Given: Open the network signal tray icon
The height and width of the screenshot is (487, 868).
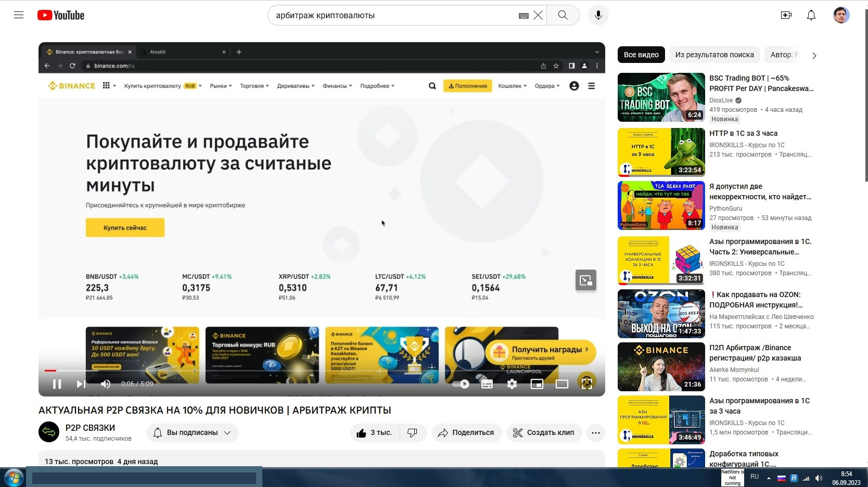Looking at the screenshot, I should click(806, 478).
